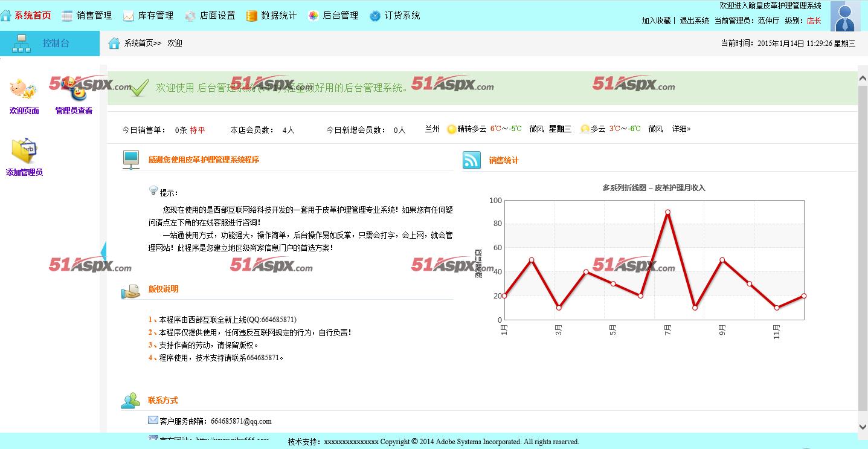
Task: Open 欢迎页面 sidebar icon
Action: 23,89
